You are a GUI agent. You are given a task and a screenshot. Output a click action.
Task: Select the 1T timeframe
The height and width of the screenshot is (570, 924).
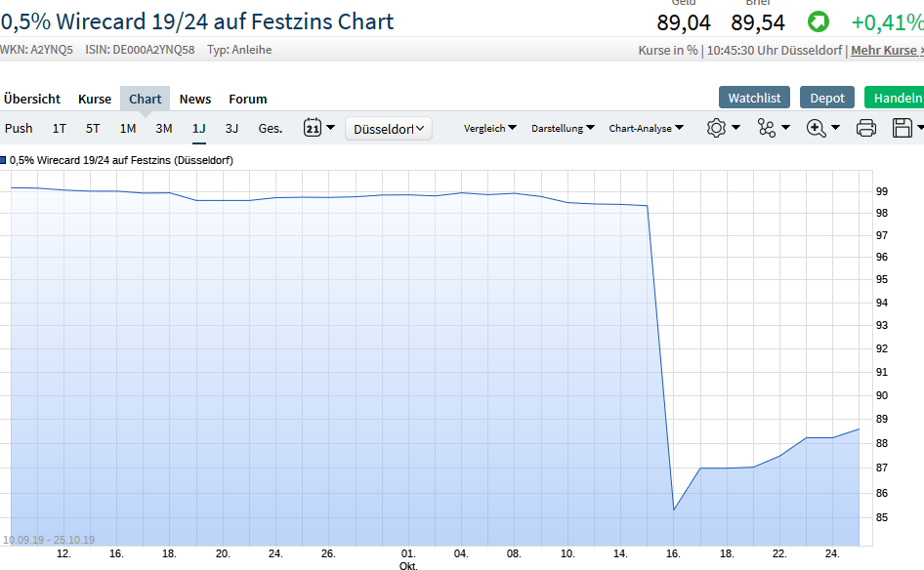(x=59, y=129)
